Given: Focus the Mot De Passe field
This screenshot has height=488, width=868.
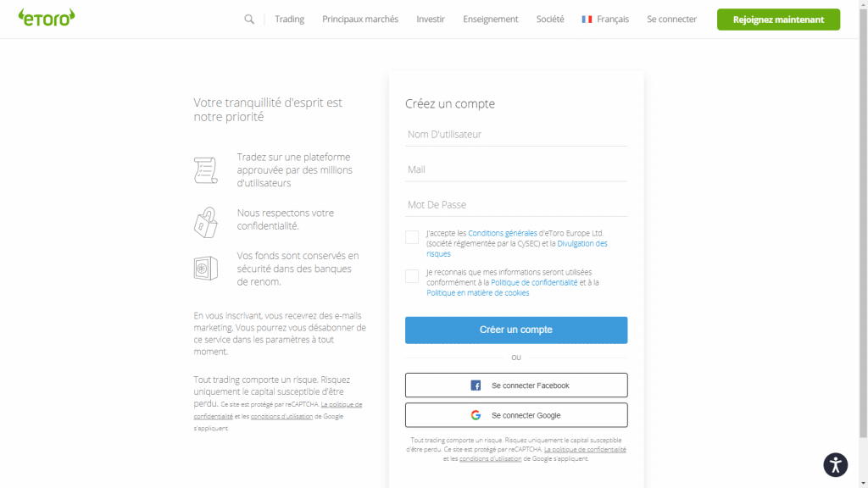Looking at the screenshot, I should (516, 205).
